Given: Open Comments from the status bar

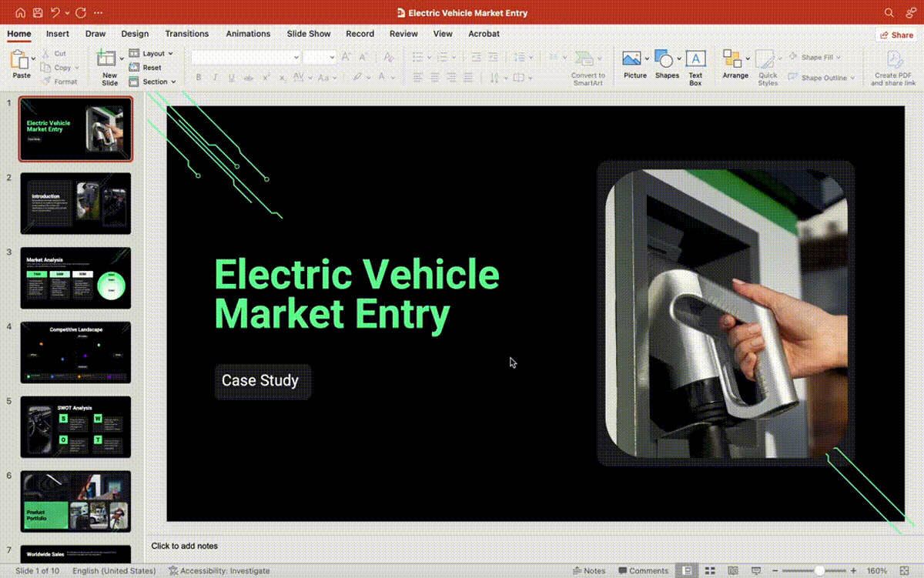Looking at the screenshot, I should point(643,570).
